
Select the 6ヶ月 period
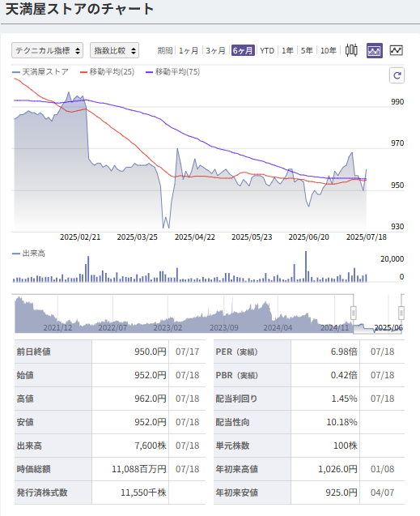click(243, 51)
